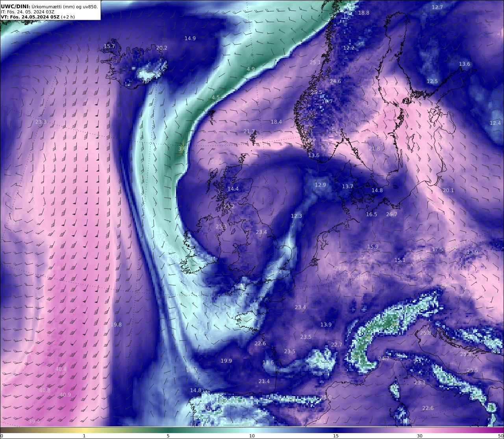
Task: Pick the yellow segment of the colorbar
Action: pos(84,430)
